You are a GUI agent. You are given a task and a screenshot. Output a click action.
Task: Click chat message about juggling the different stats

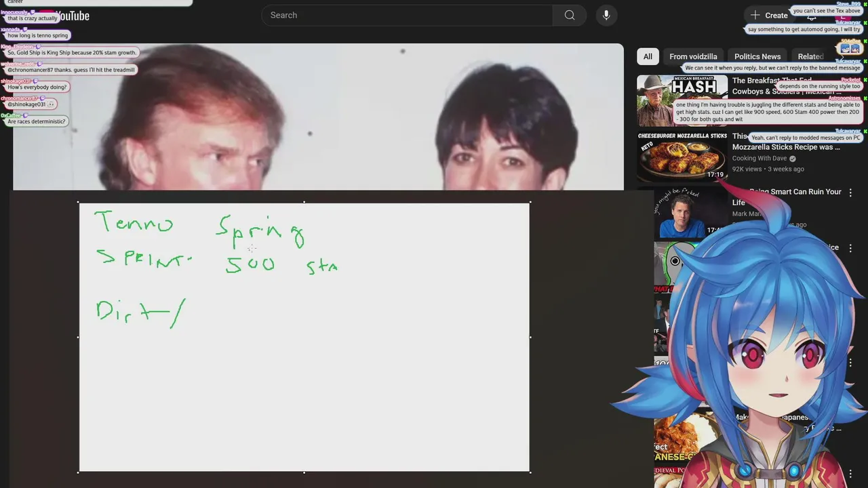(x=768, y=112)
